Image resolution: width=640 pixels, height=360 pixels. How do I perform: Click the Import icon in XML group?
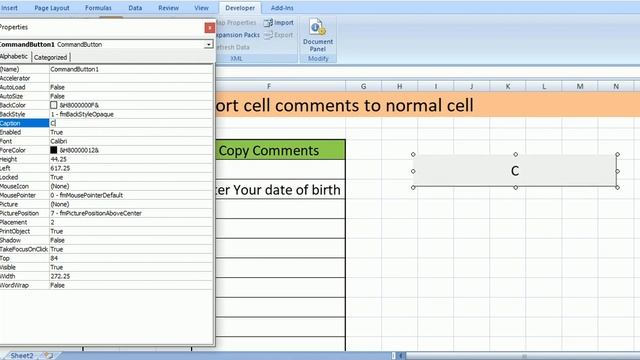pos(279,23)
